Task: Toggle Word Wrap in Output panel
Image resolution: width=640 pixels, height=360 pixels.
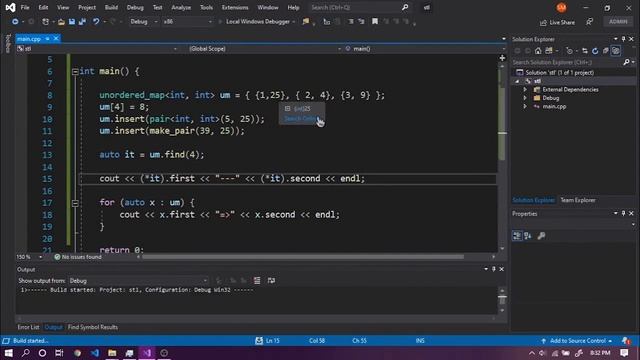Action: (x=271, y=280)
